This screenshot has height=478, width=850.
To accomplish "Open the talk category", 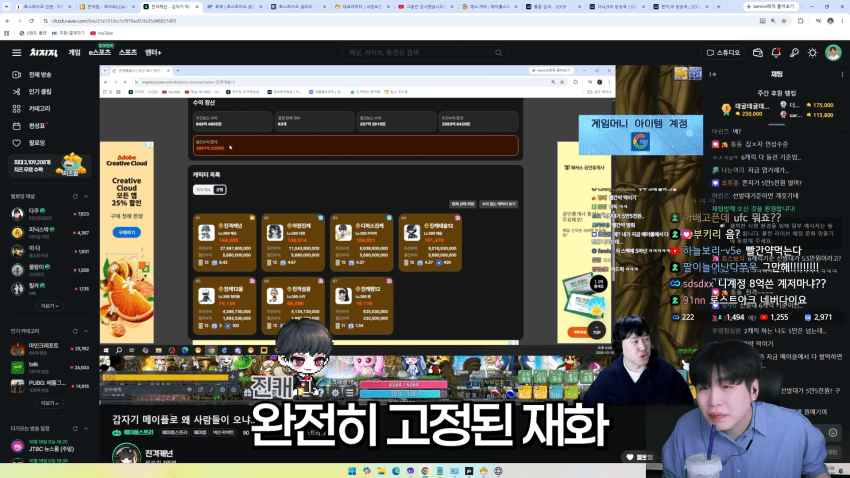I will [x=49, y=367].
